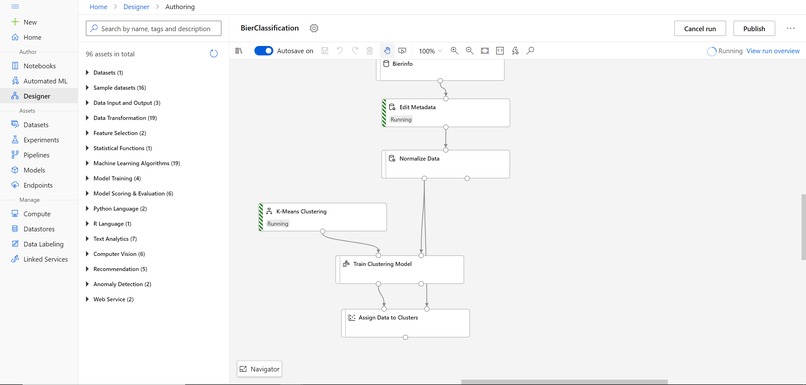Open BierClassification pipeline settings gear

click(314, 28)
